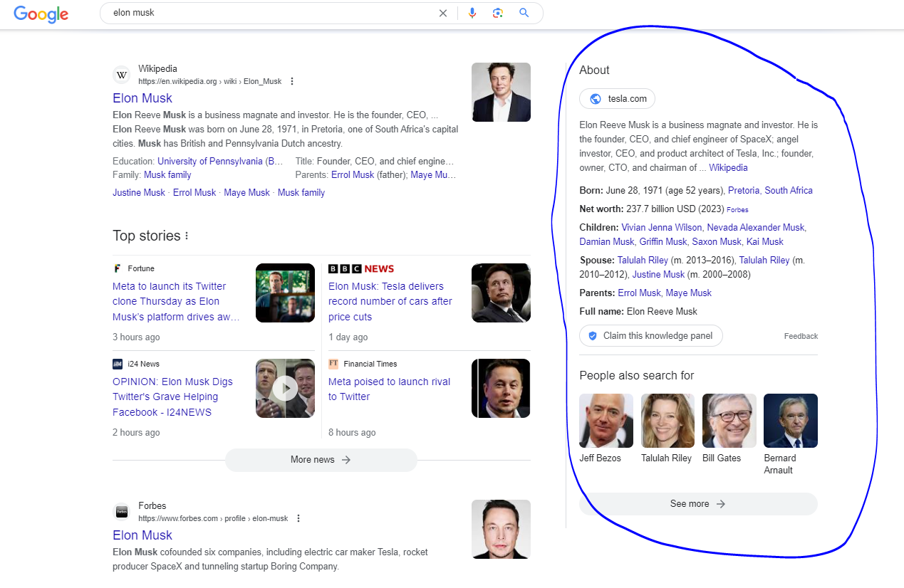Open Saxon Musk link in Children
This screenshot has height=588, width=904.
(717, 242)
